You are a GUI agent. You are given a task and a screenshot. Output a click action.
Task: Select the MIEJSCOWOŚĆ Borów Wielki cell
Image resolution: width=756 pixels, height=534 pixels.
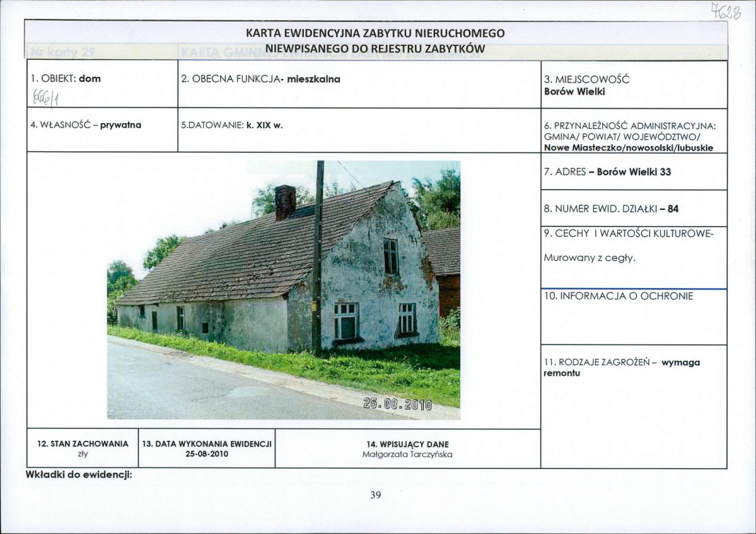pyautogui.click(x=634, y=84)
